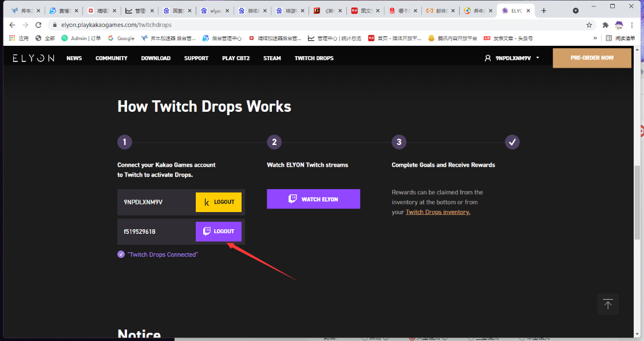Open the tab search dropdown arrow
Image resolution: width=644 pixels, height=341 pixels.
pyautogui.click(x=575, y=10)
